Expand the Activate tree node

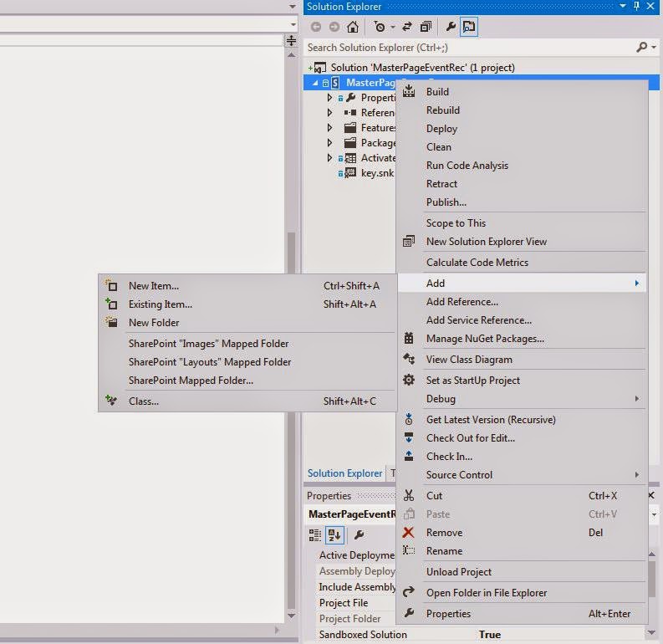pos(329,158)
